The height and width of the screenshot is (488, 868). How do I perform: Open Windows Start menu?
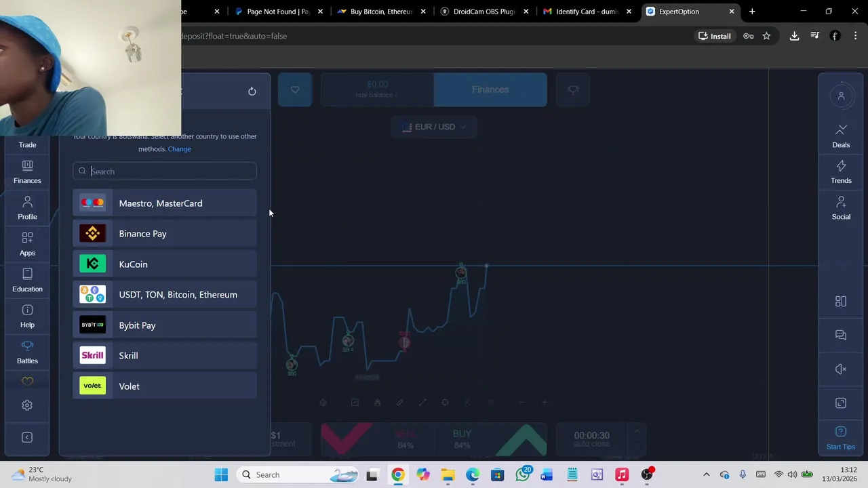pos(221,474)
